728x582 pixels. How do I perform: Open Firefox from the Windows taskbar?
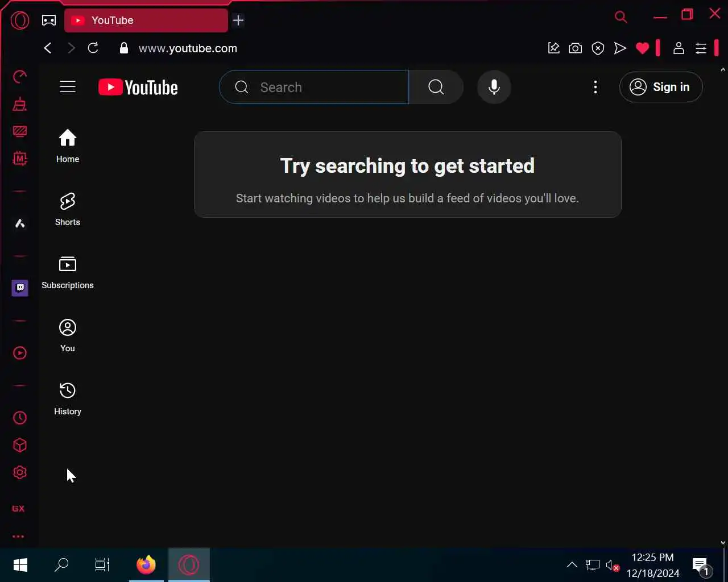(146, 565)
